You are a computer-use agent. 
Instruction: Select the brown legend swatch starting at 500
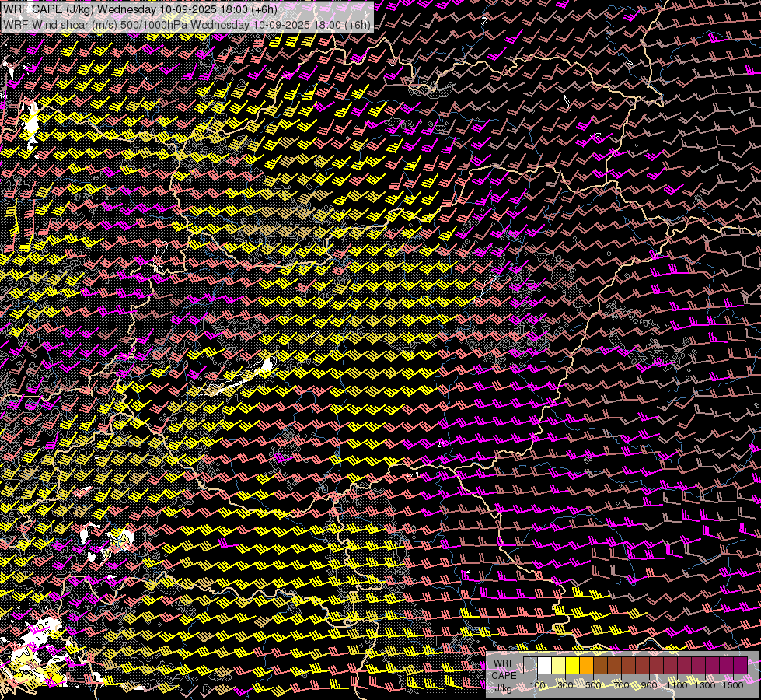click(601, 665)
